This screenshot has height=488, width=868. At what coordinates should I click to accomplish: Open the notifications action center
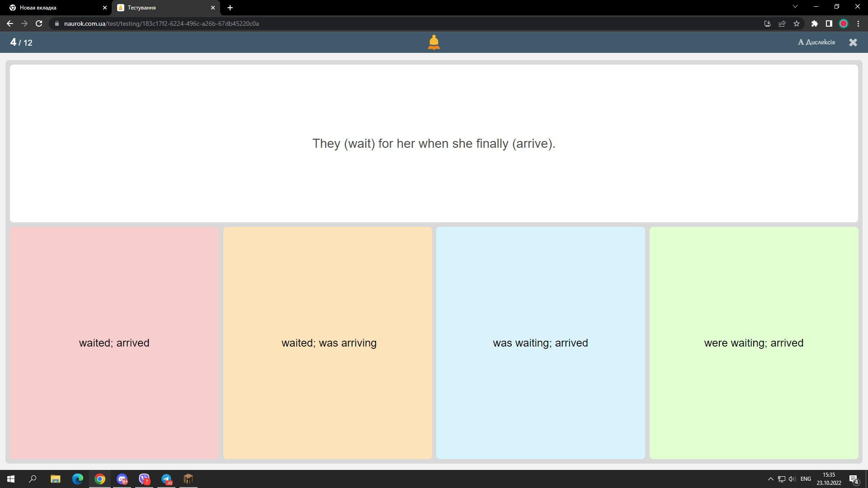pos(854,479)
